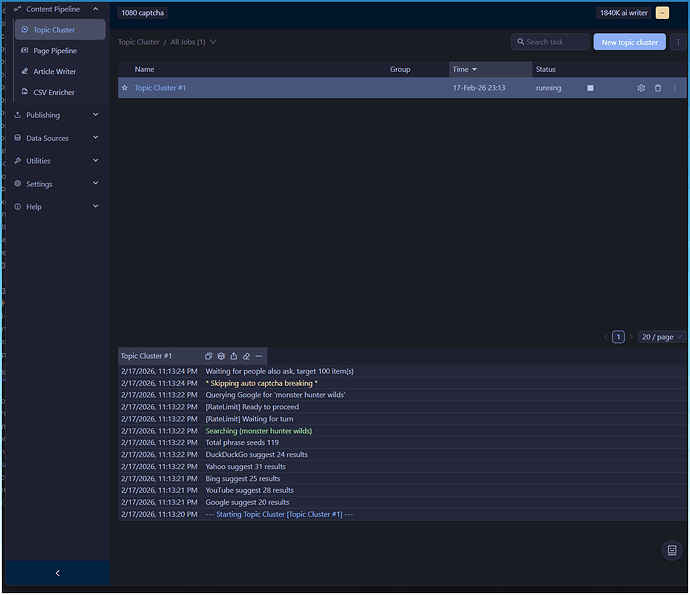The width and height of the screenshot is (690, 595).
Task: Click the export icon in the log panel
Action: 233,356
